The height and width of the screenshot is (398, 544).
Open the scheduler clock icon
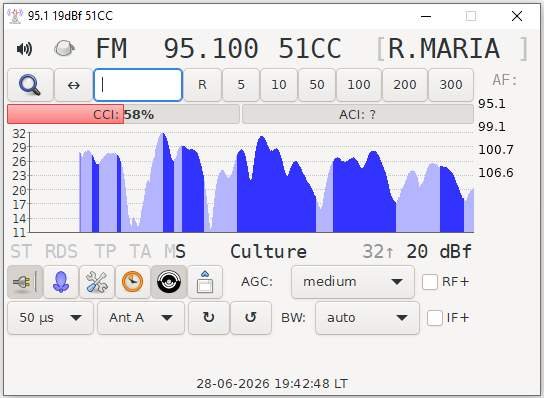tap(133, 282)
